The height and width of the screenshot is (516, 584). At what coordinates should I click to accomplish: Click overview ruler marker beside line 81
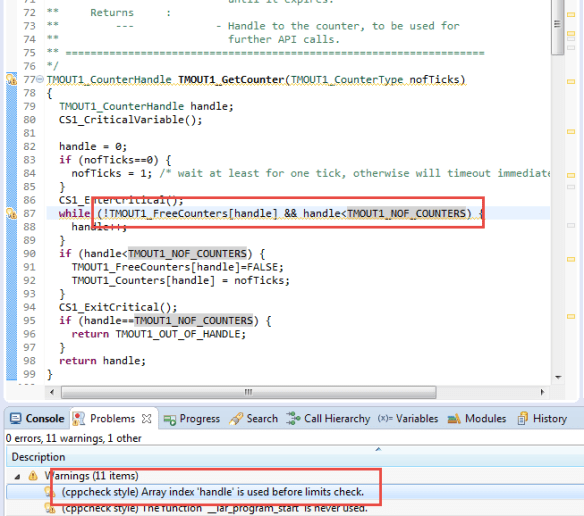(x=571, y=132)
